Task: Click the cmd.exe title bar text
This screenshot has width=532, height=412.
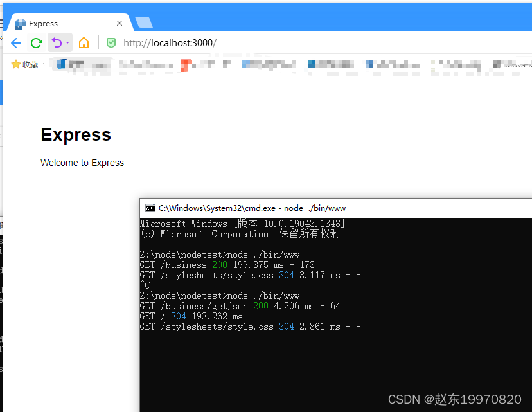Action: tap(252, 208)
